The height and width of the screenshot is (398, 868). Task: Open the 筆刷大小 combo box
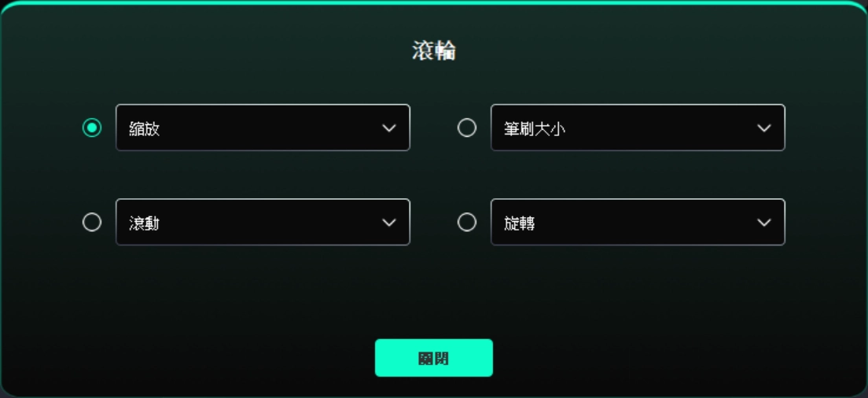(x=638, y=128)
